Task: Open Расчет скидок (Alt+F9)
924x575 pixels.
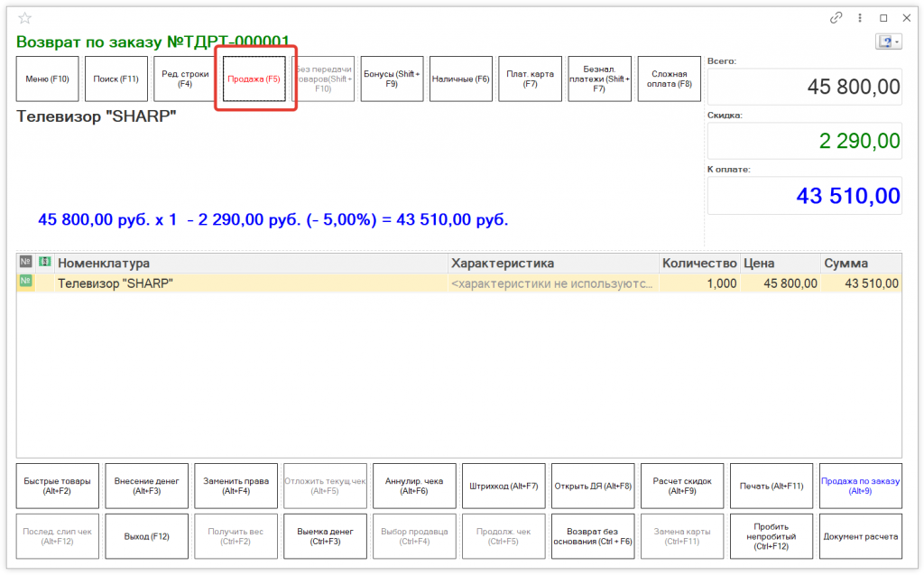Action: tap(682, 487)
